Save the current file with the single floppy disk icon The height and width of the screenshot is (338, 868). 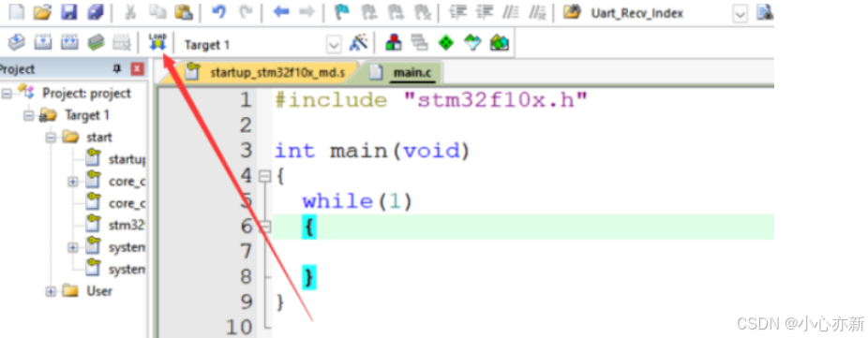click(x=68, y=11)
